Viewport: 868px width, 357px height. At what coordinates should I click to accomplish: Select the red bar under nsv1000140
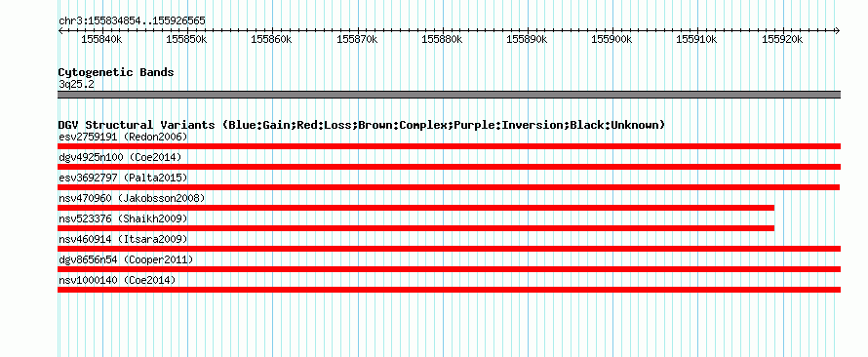(449, 290)
